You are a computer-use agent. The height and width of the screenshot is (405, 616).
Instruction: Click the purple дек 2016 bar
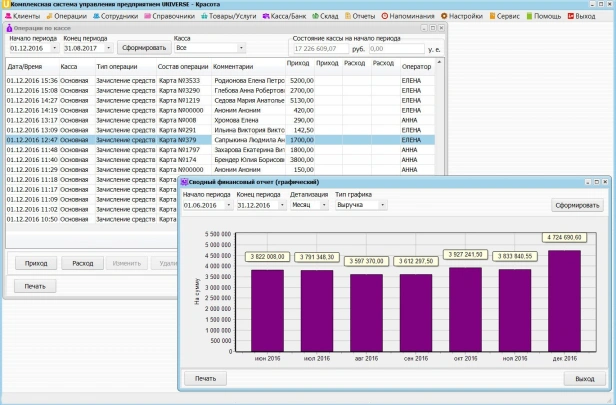(564, 301)
